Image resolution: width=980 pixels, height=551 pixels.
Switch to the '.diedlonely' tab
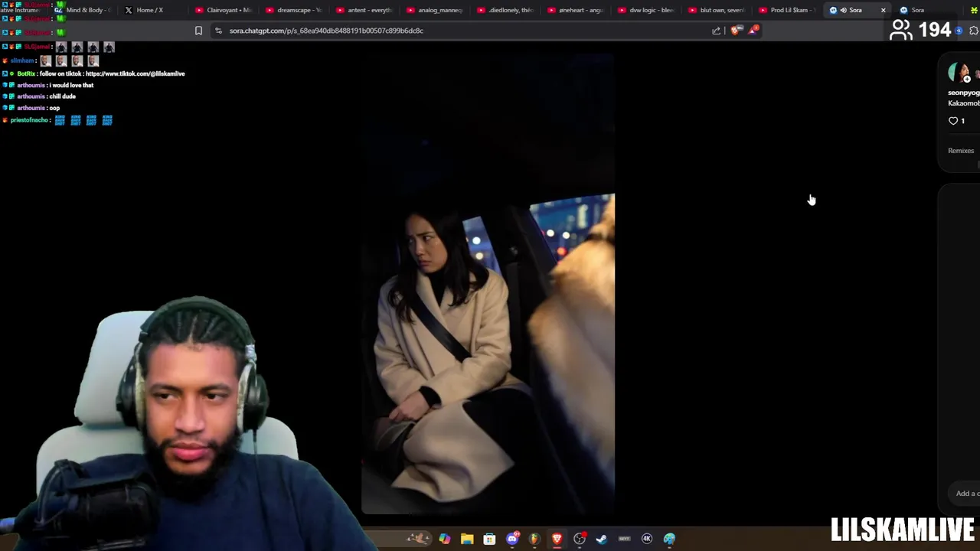(505, 10)
